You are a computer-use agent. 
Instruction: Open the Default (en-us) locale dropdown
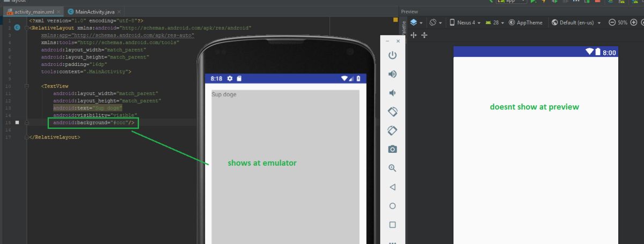pos(577,23)
